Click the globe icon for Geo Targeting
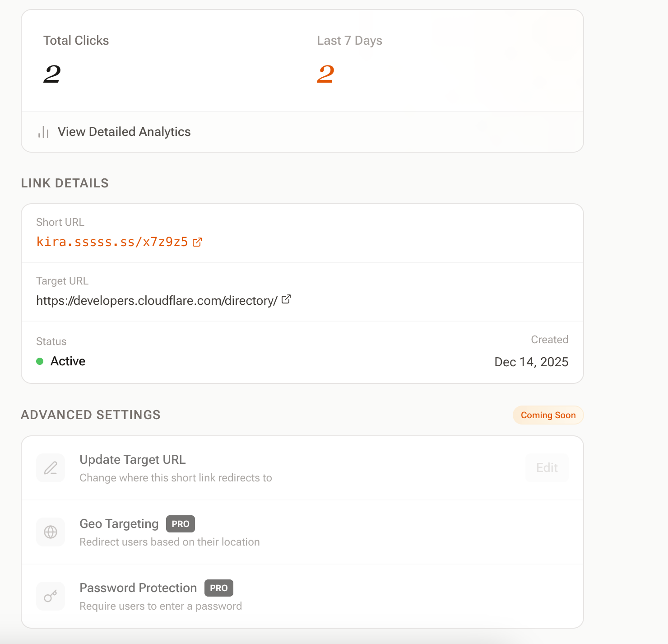The width and height of the screenshot is (668, 644). coord(51,532)
